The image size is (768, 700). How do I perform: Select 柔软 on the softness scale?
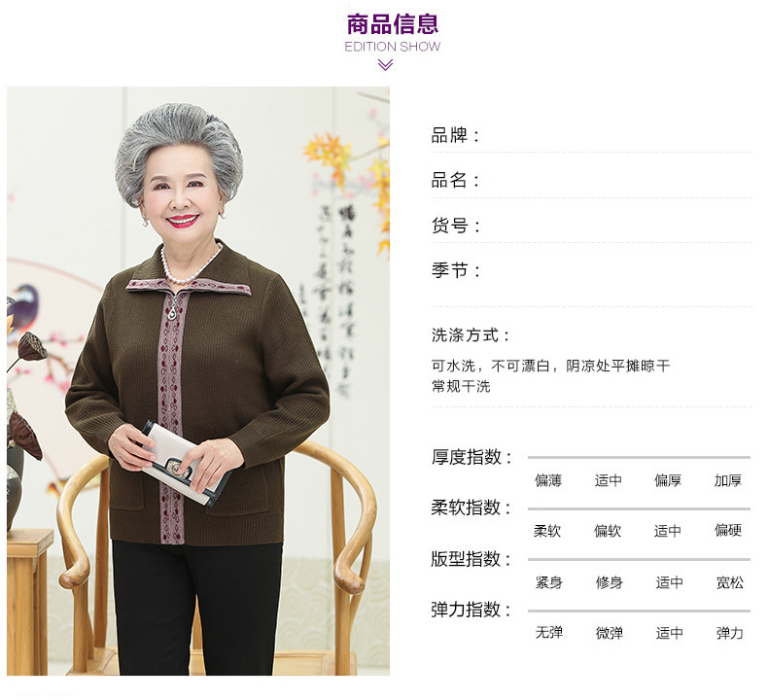tap(547, 531)
